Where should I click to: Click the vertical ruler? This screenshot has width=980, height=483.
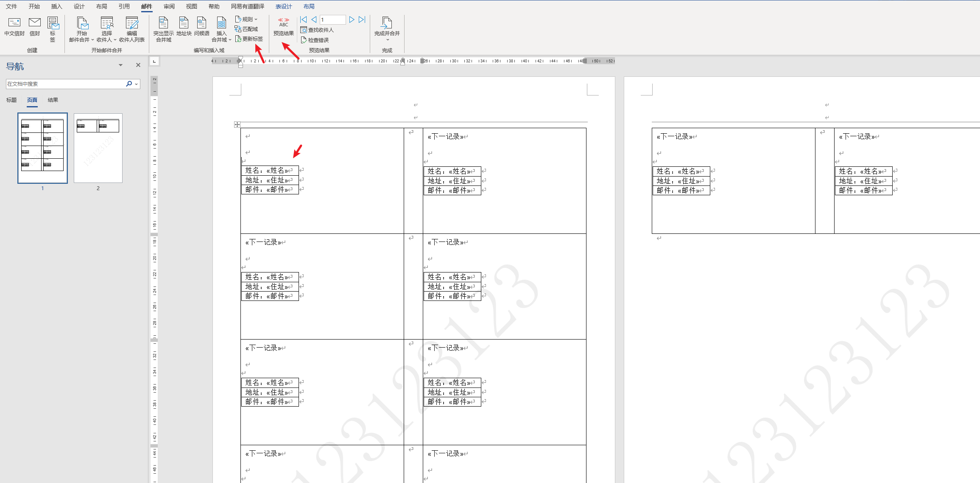(154, 279)
